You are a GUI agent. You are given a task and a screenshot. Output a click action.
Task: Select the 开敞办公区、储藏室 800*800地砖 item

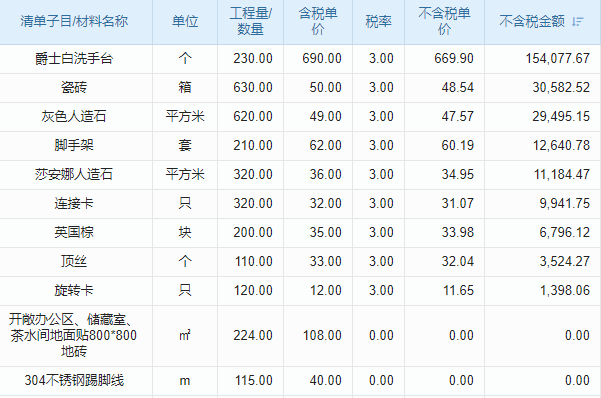73,335
